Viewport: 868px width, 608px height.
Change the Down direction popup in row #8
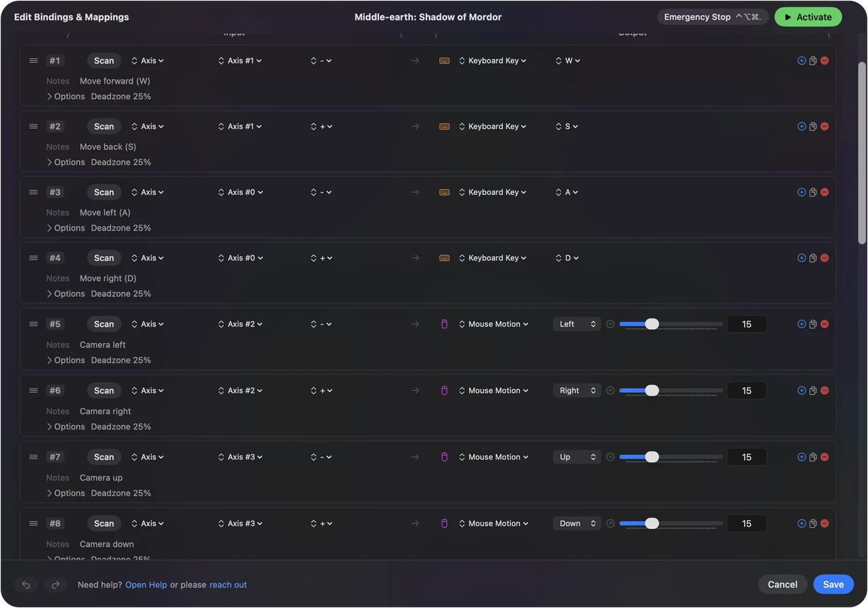click(x=577, y=524)
